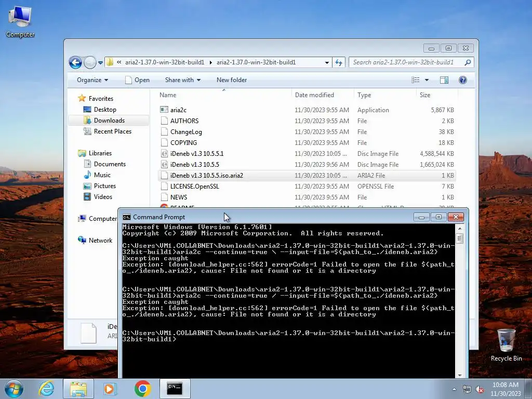Click the Command Prompt title bar icon
532x399 pixels.
click(x=127, y=217)
